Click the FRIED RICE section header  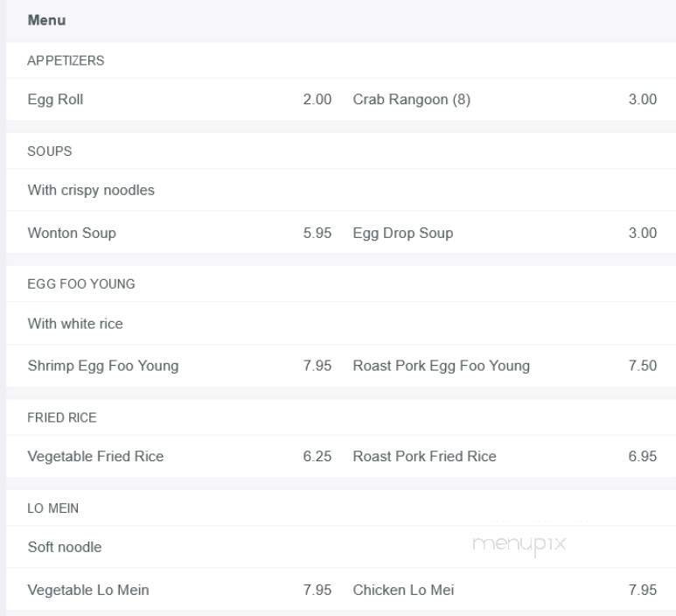tap(62, 418)
